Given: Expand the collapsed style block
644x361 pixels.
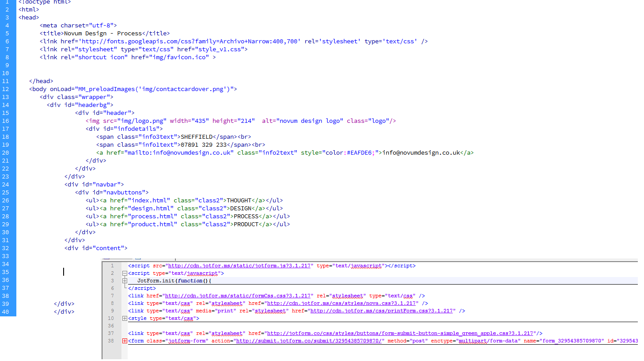Looking at the screenshot, I should click(125, 319).
